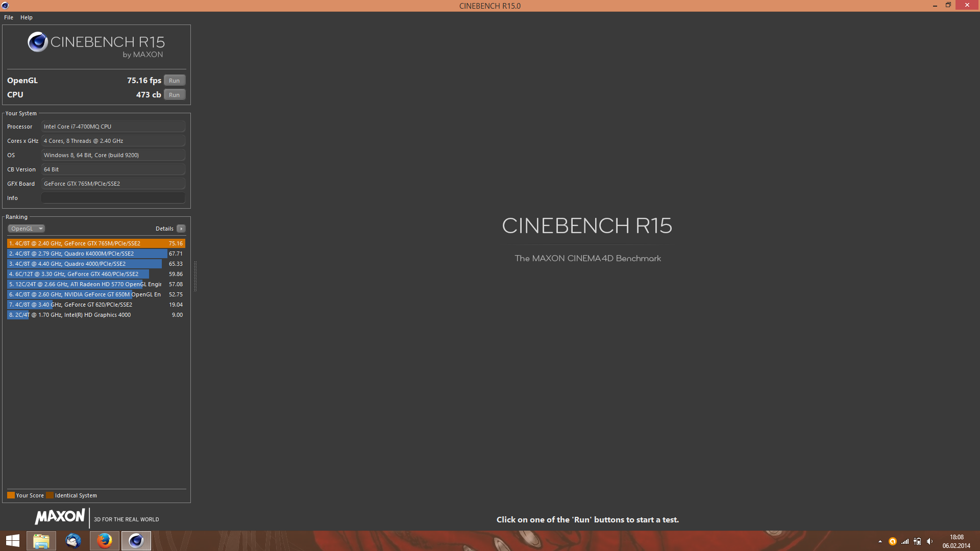Open File Explorer from the taskbar

pyautogui.click(x=41, y=541)
